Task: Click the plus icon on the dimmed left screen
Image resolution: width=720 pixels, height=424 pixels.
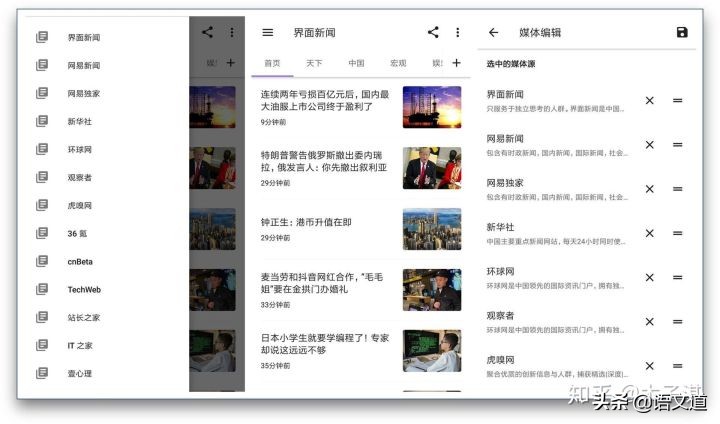Action: (x=231, y=63)
